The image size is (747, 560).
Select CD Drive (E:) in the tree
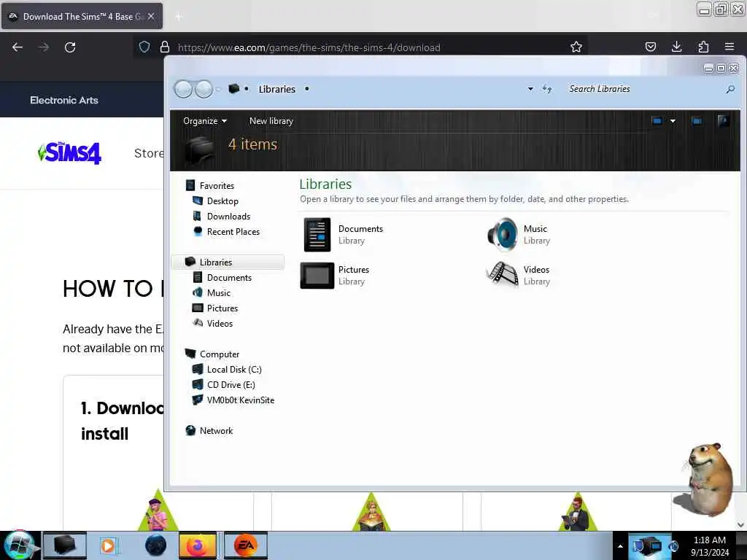[231, 385]
